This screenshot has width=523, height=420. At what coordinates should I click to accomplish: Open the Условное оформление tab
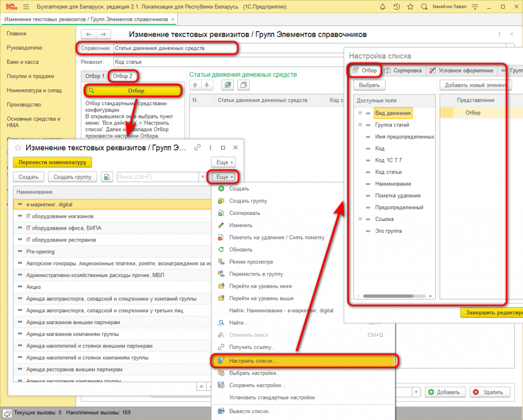coord(462,70)
